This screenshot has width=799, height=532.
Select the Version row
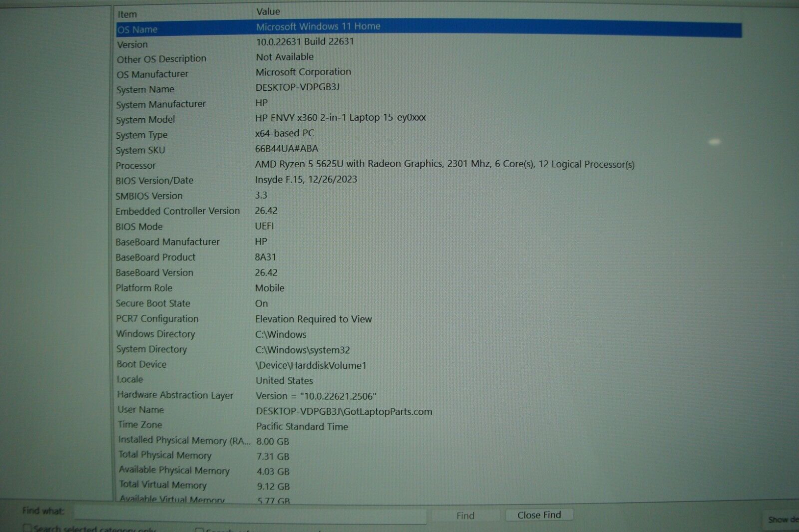pyautogui.click(x=428, y=44)
